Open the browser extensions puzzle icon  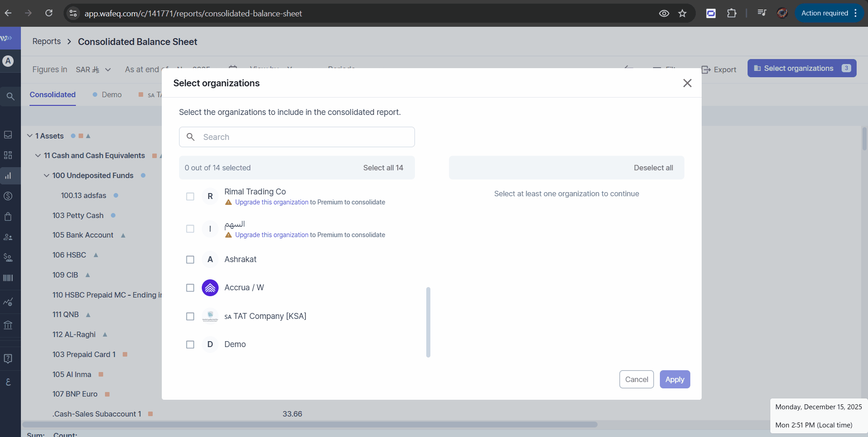coord(732,14)
